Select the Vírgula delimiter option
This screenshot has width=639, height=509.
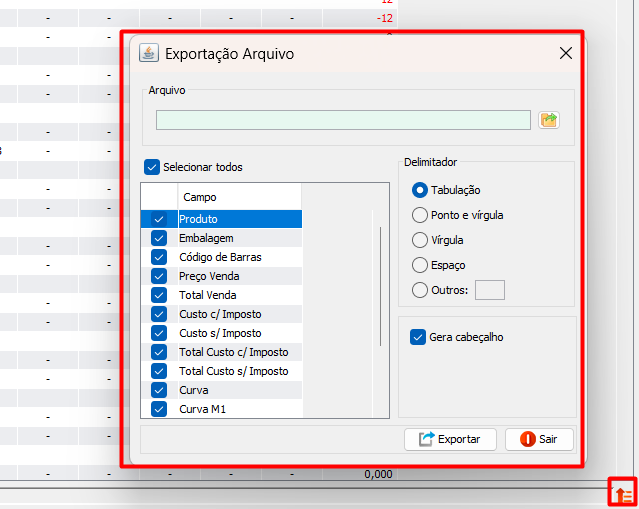[x=420, y=240]
